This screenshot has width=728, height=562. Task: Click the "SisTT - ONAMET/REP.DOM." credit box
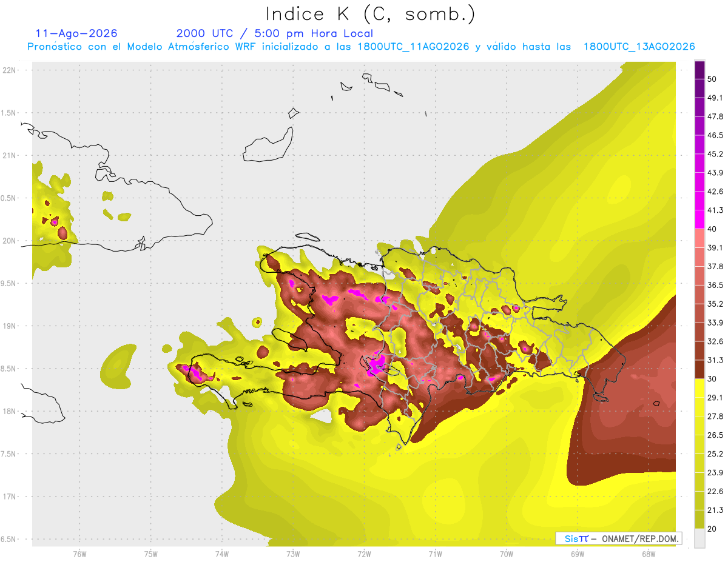(x=619, y=538)
